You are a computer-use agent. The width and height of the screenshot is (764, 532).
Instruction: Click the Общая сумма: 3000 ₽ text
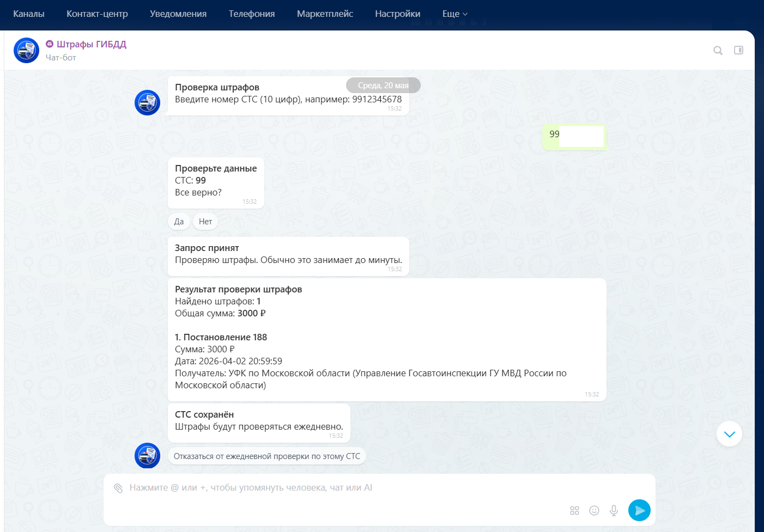[x=220, y=313]
